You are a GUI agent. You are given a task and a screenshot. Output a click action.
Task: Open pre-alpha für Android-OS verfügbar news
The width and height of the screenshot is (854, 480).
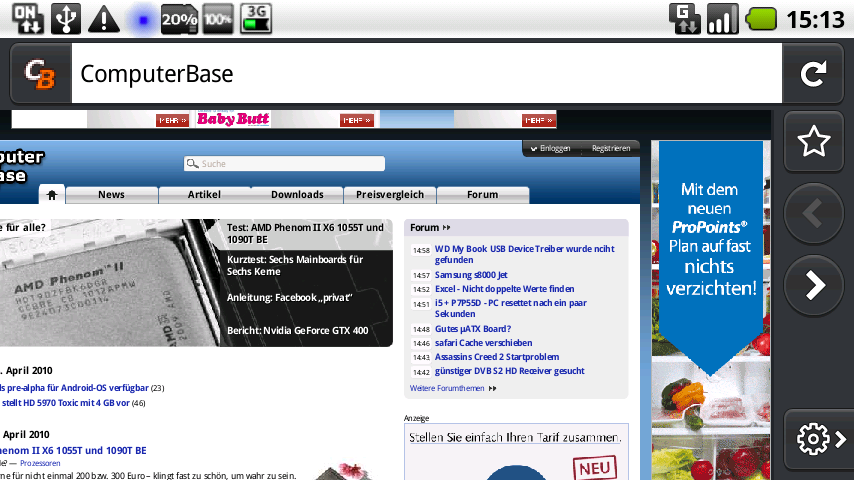coord(74,388)
